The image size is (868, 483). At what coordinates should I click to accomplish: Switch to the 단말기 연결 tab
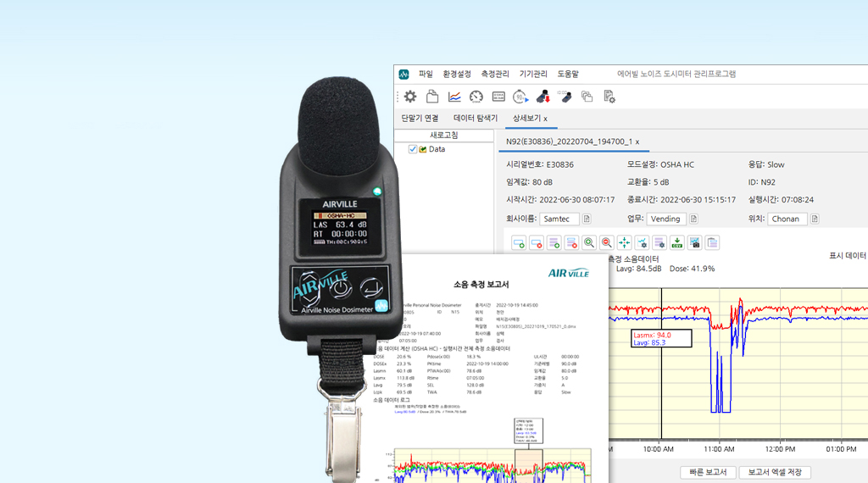pos(420,119)
